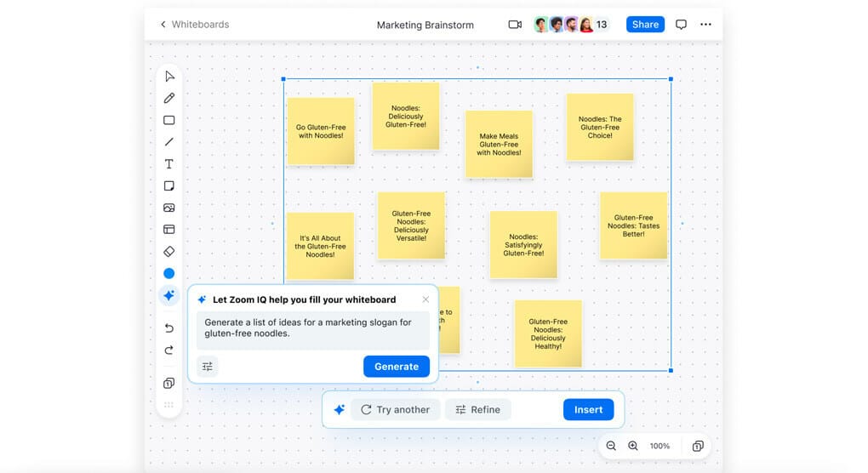The width and height of the screenshot is (868, 473).
Task: Open pages panel in left toolbar
Action: pos(169,383)
